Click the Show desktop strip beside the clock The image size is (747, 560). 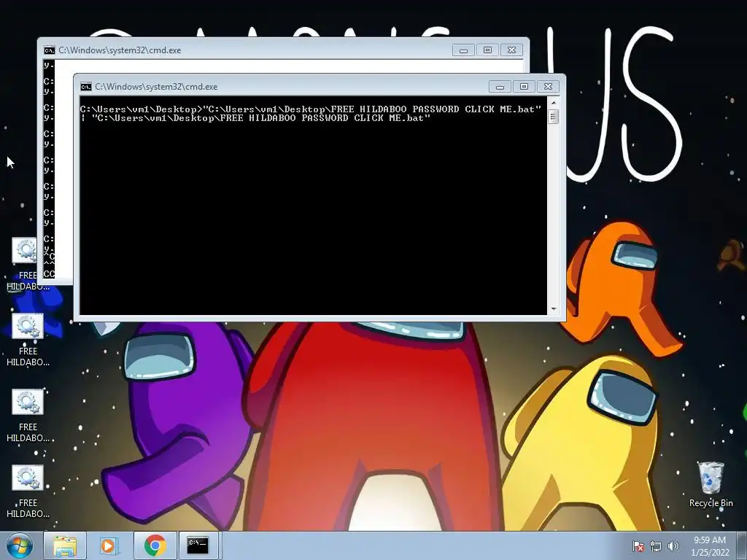coord(743,545)
